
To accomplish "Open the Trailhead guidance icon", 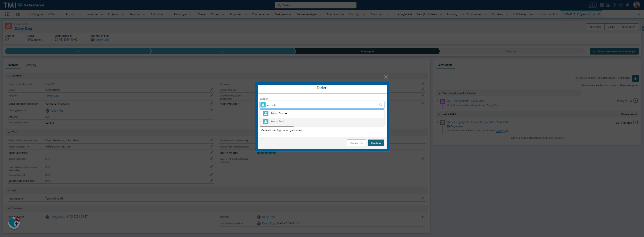I will click(x=608, y=5).
